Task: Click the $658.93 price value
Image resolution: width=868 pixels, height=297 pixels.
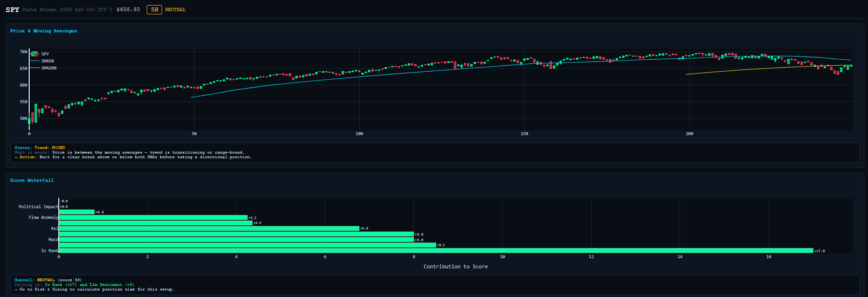Action: coord(128,9)
